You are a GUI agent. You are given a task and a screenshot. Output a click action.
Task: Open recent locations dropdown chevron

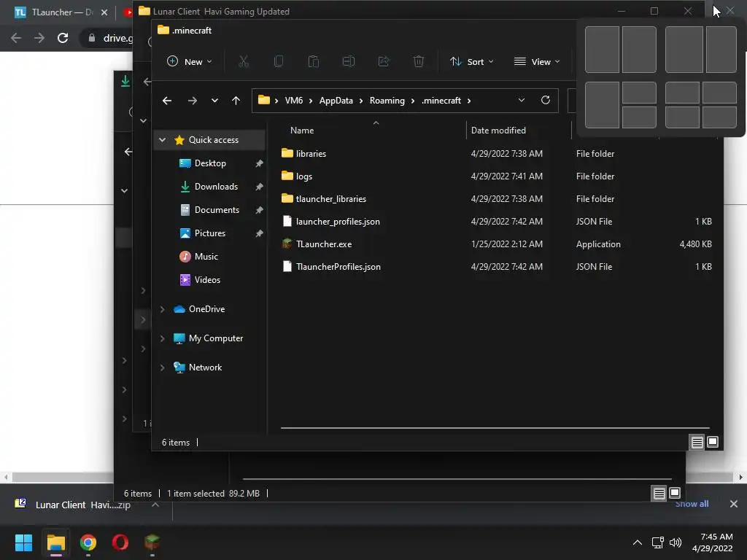[x=214, y=101]
